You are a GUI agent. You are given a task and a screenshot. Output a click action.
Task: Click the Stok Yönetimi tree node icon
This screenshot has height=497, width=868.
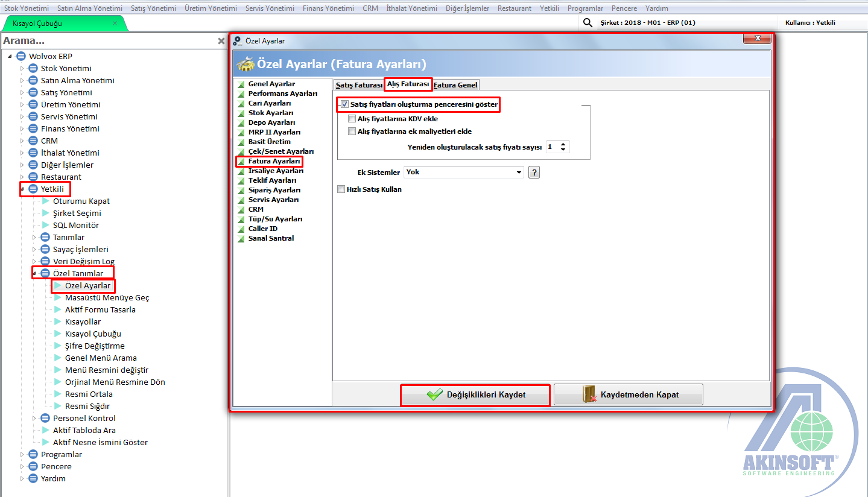(33, 68)
